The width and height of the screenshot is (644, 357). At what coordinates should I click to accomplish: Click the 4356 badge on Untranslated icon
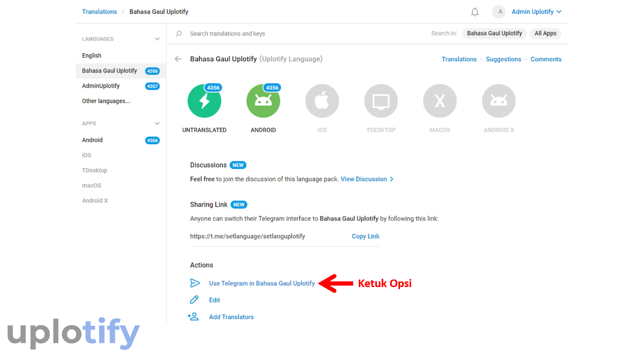[213, 87]
